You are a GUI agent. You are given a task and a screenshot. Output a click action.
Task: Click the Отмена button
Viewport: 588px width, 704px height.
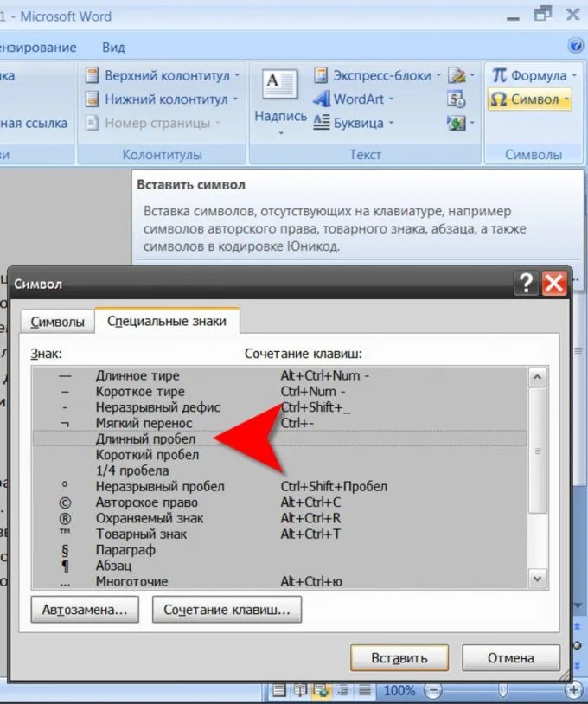pos(511,658)
